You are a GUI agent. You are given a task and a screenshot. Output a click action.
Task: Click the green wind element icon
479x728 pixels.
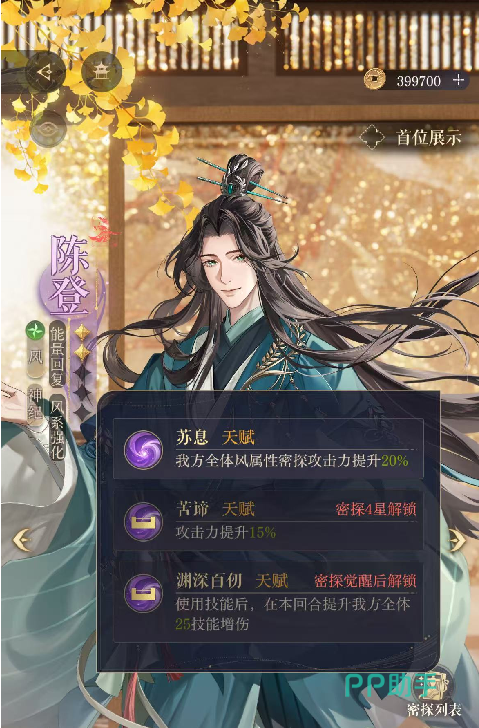tap(35, 331)
